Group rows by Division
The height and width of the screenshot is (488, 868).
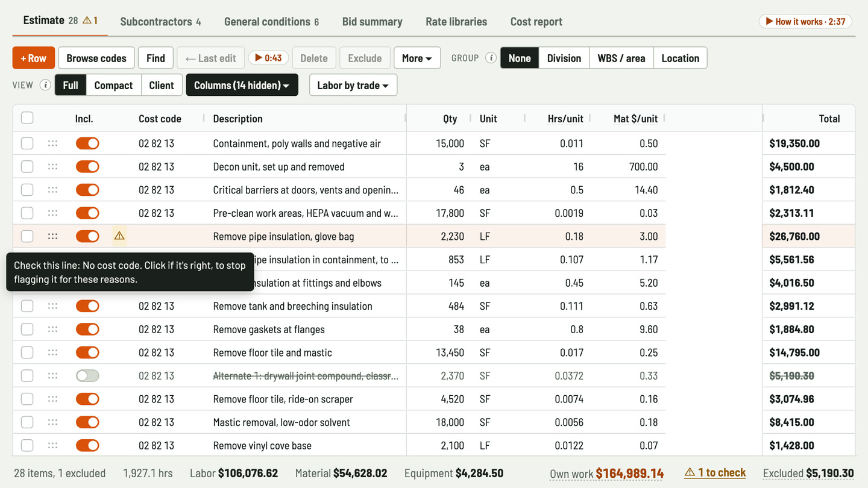click(x=564, y=58)
